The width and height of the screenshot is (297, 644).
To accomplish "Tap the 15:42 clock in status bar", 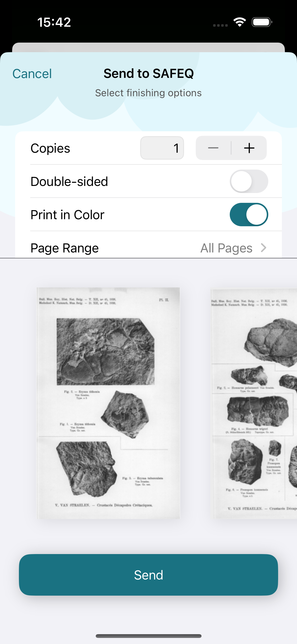I will (x=54, y=22).
